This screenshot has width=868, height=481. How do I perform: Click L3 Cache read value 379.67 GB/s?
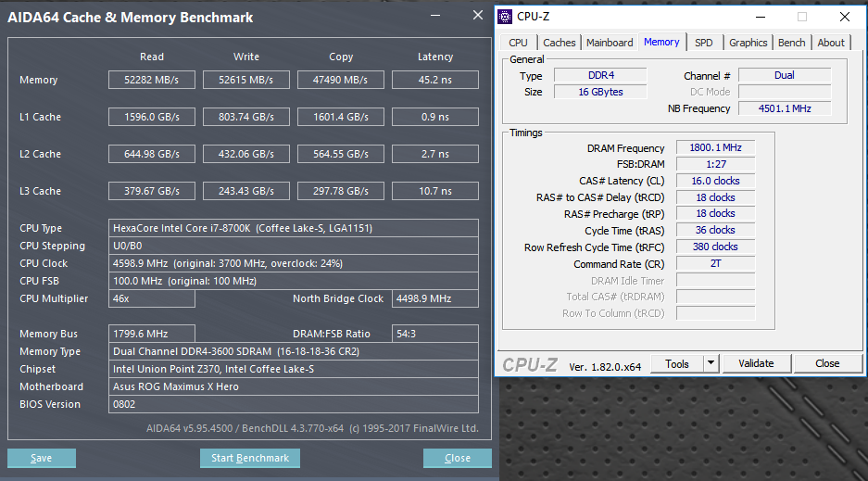pos(152,191)
